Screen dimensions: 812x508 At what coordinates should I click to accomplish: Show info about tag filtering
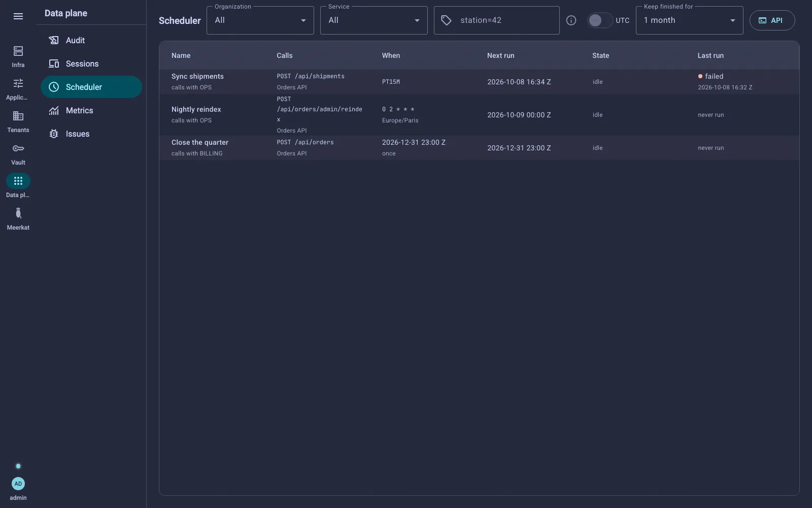(571, 20)
